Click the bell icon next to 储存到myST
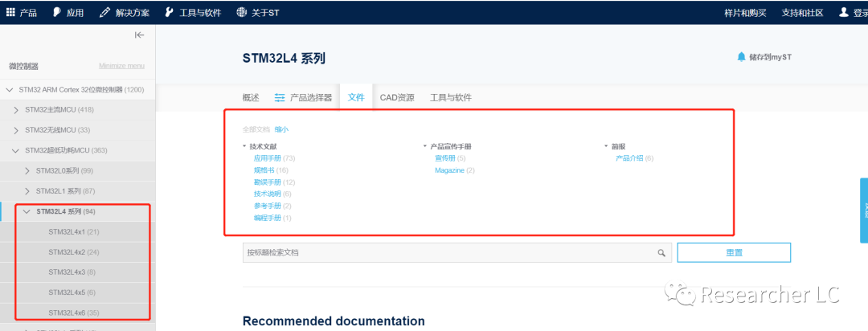868x331 pixels. [741, 56]
